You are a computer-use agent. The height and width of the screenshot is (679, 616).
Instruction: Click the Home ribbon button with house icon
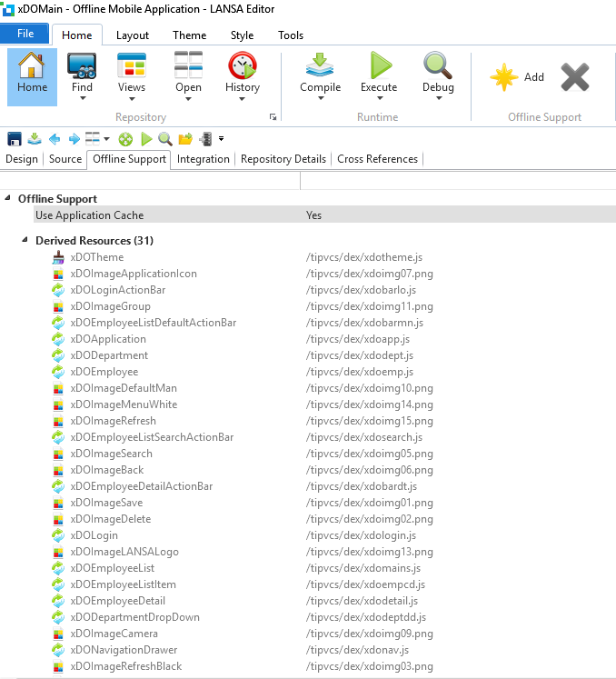coord(32,76)
